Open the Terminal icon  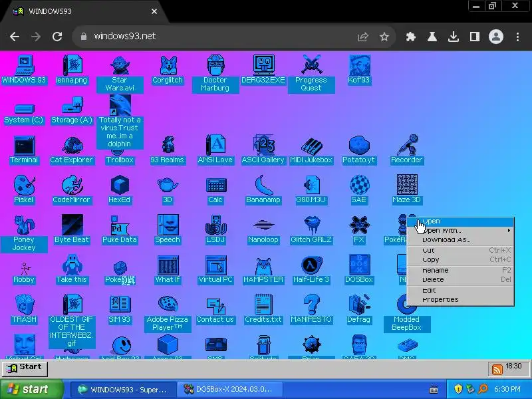click(x=24, y=145)
